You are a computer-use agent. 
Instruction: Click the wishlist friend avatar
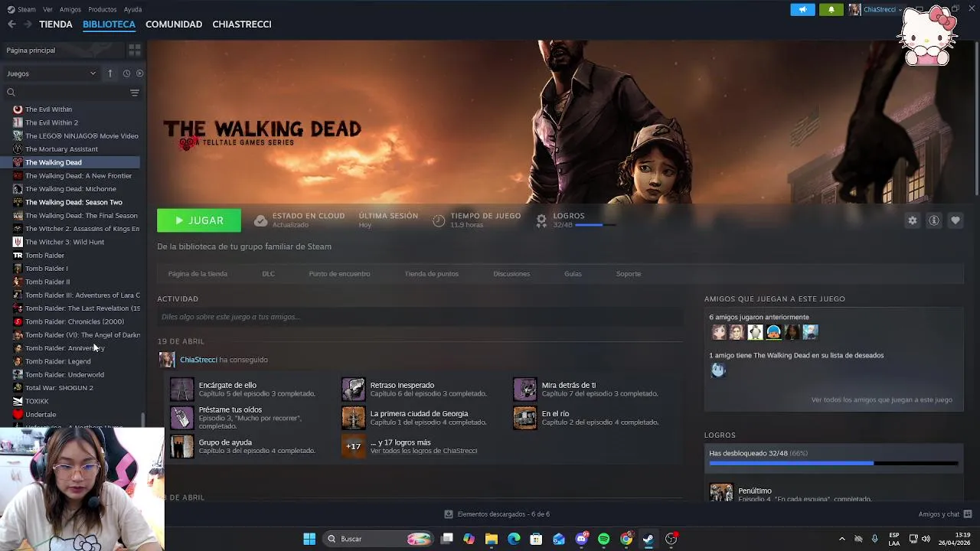point(717,370)
